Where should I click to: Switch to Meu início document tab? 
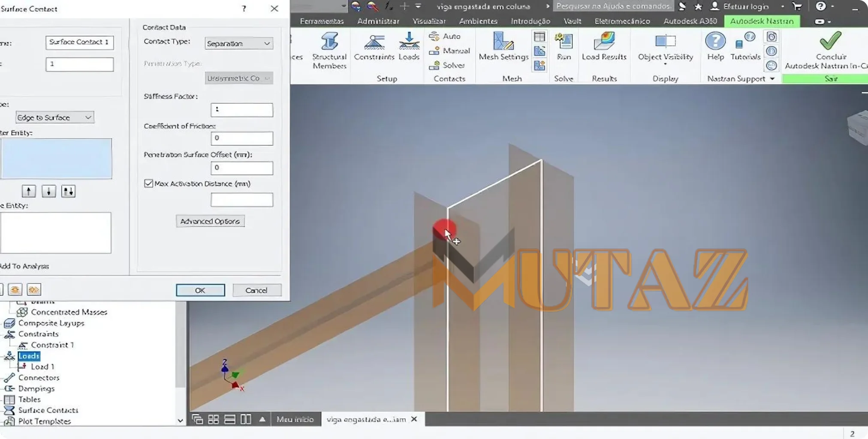click(295, 419)
